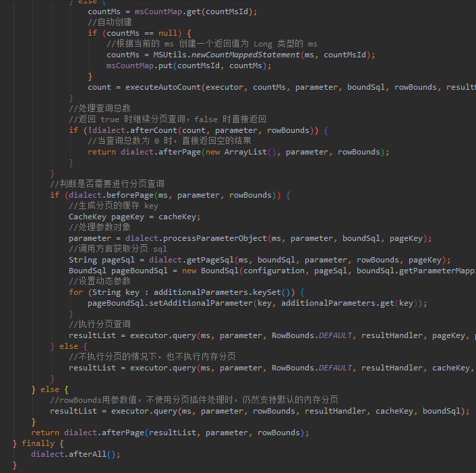476x473 pixels.
Task: Click the comment "//判断是否需要进行分页查询"
Action: click(x=107, y=184)
